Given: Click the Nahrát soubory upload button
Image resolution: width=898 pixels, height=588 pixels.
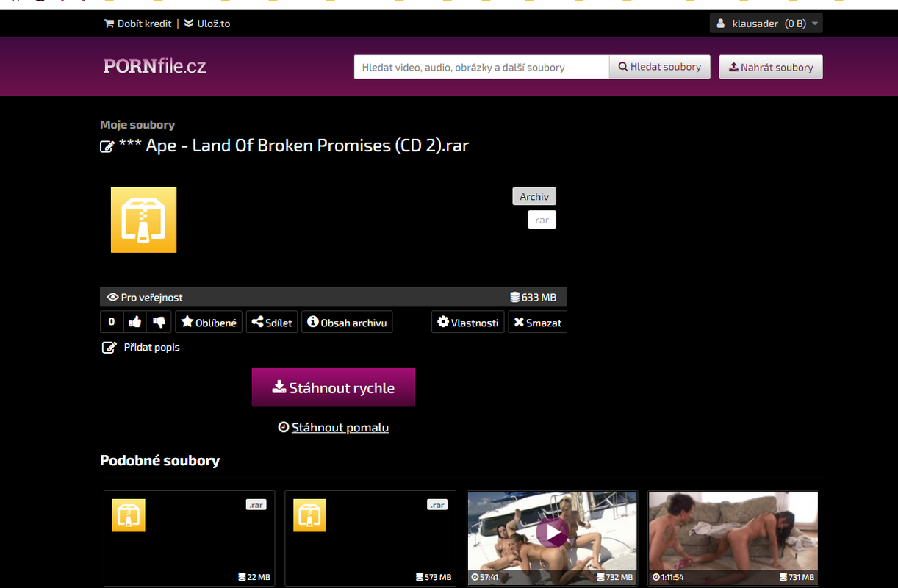Looking at the screenshot, I should pos(771,67).
